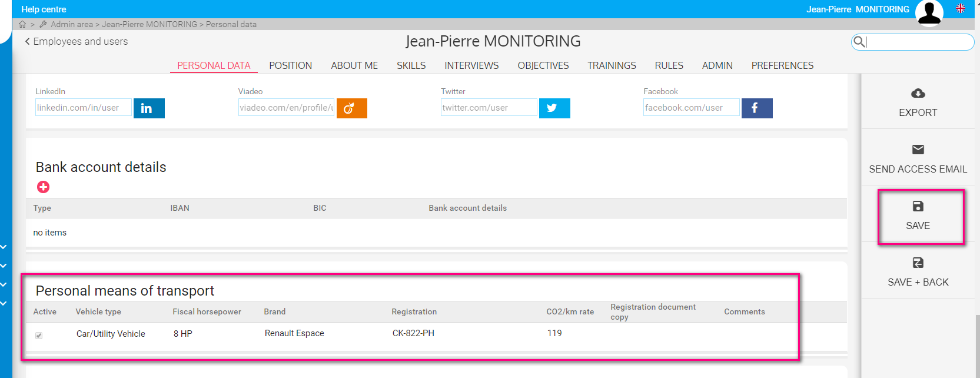
Task: Open the Rules tab
Action: 669,65
